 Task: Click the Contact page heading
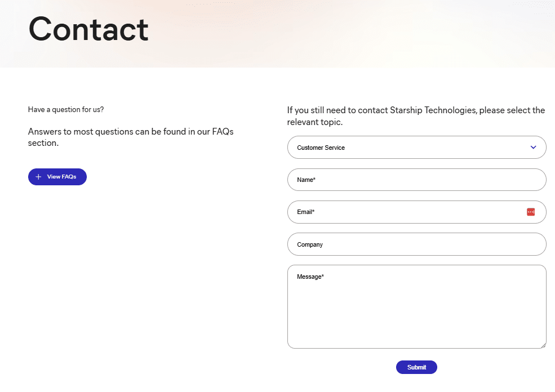pos(88,29)
